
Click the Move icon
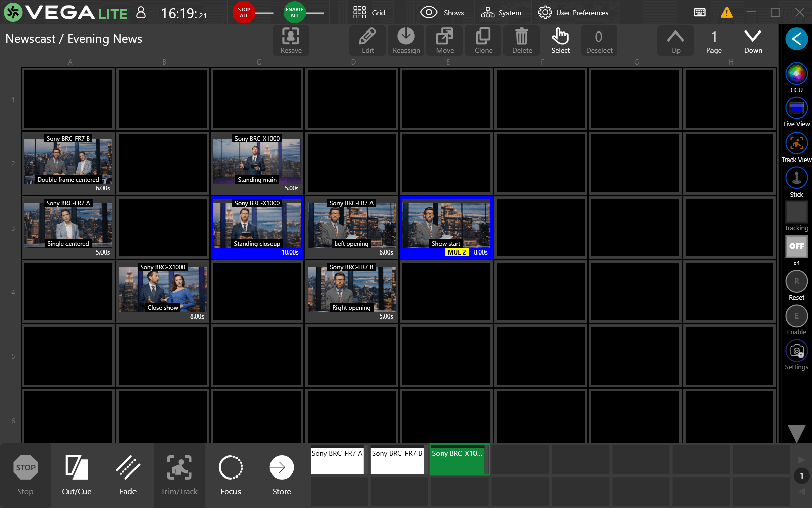point(445,40)
